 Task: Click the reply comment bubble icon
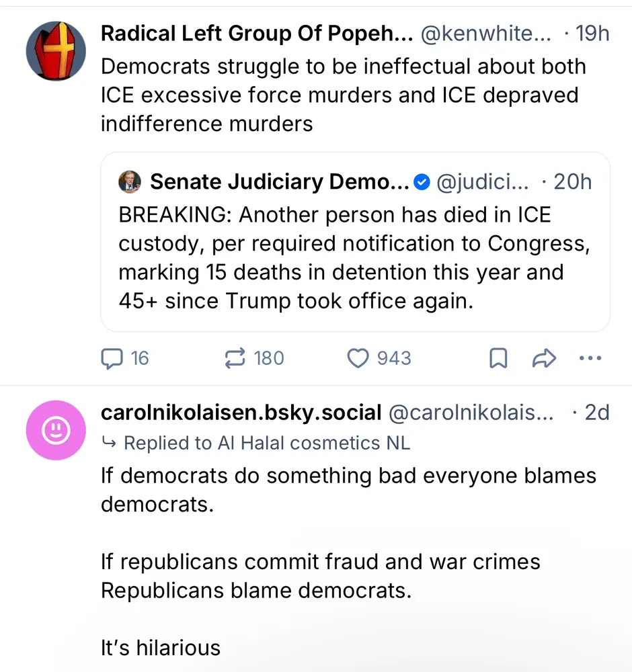[110, 358]
